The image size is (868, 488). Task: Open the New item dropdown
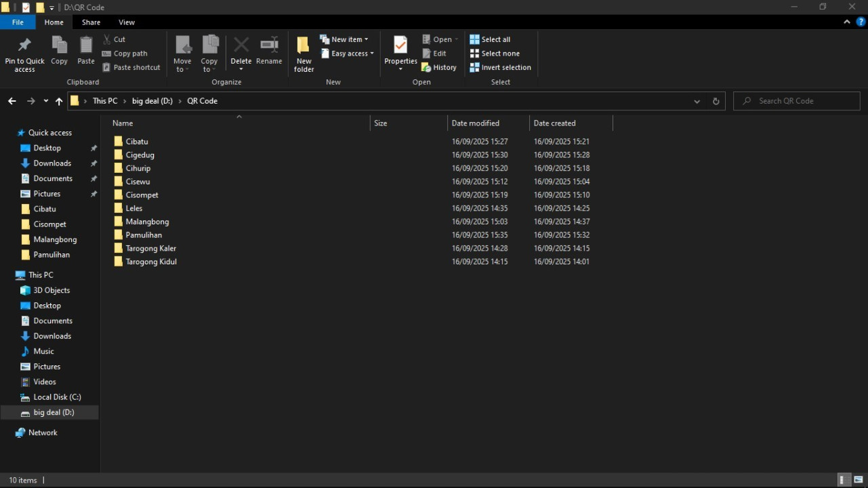point(345,39)
